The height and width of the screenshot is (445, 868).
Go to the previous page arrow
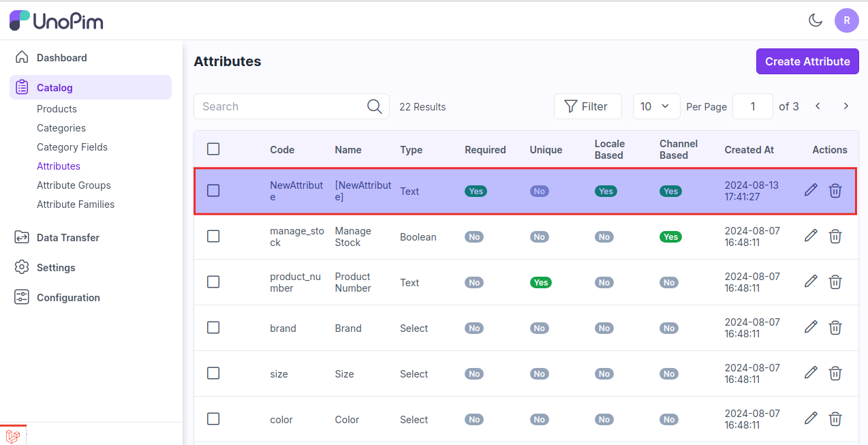(818, 106)
